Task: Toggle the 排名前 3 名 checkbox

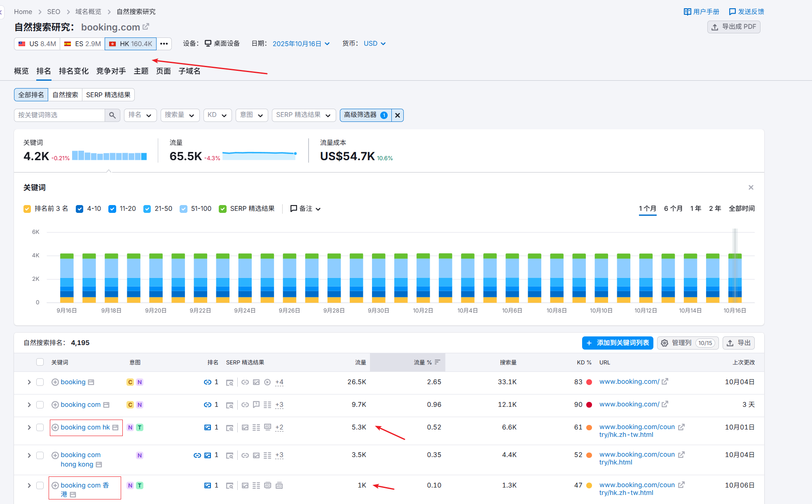Action: point(27,209)
